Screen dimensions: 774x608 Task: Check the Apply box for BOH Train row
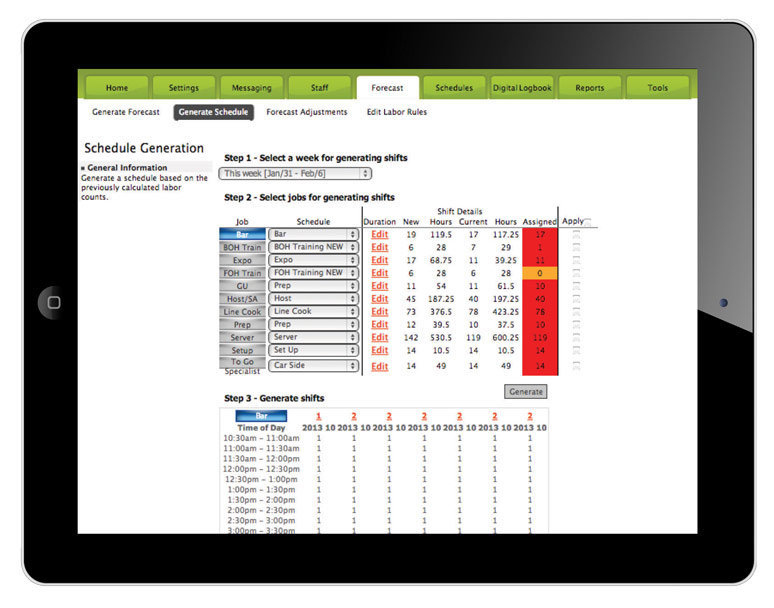click(x=577, y=247)
